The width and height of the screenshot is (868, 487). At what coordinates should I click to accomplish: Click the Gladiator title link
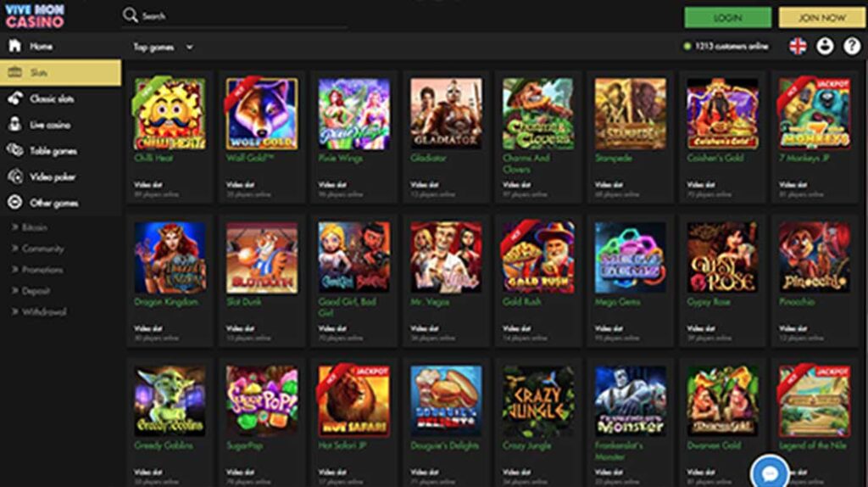428,158
